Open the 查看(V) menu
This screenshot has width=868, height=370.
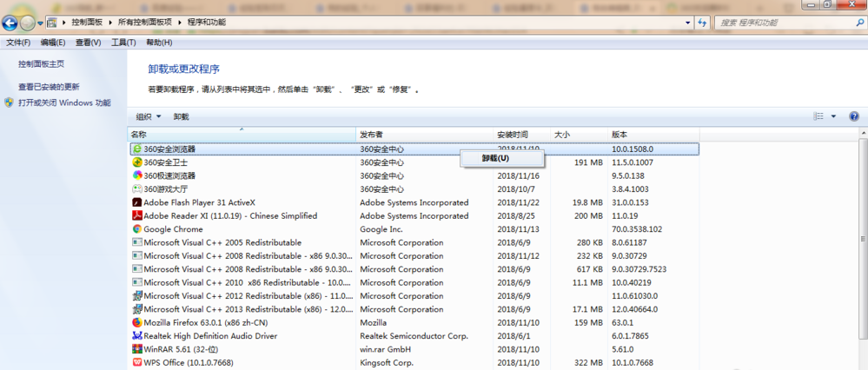pos(88,42)
